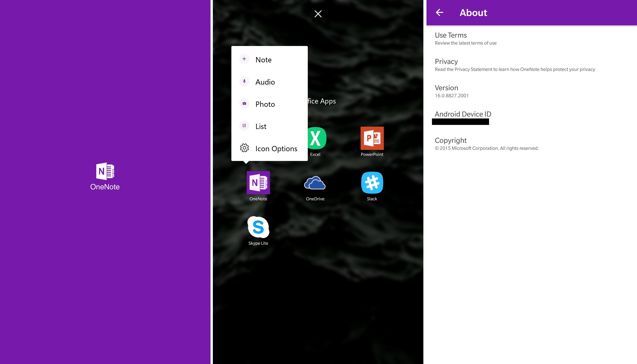
Task: Select the Android Device ID entry
Action: (532, 118)
